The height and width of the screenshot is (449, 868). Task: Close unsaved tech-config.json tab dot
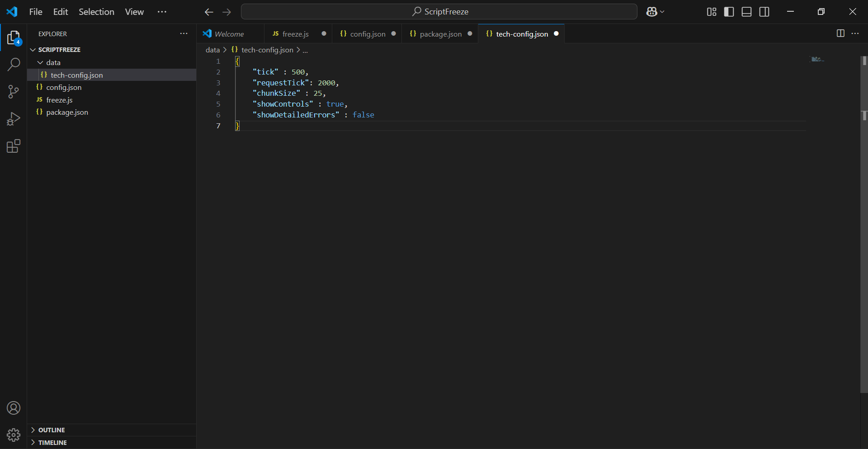click(x=556, y=33)
